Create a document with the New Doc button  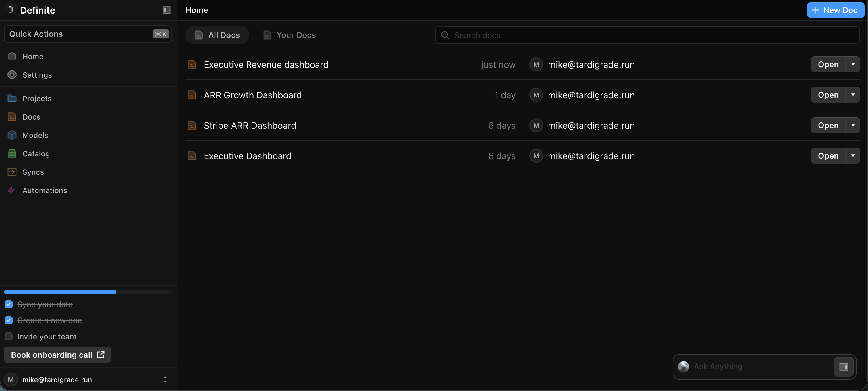pyautogui.click(x=835, y=10)
